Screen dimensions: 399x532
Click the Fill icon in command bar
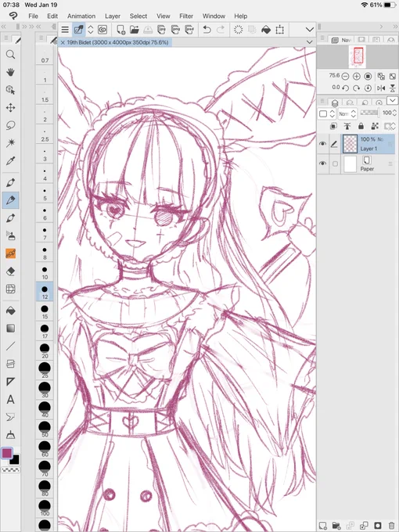[x=266, y=30]
